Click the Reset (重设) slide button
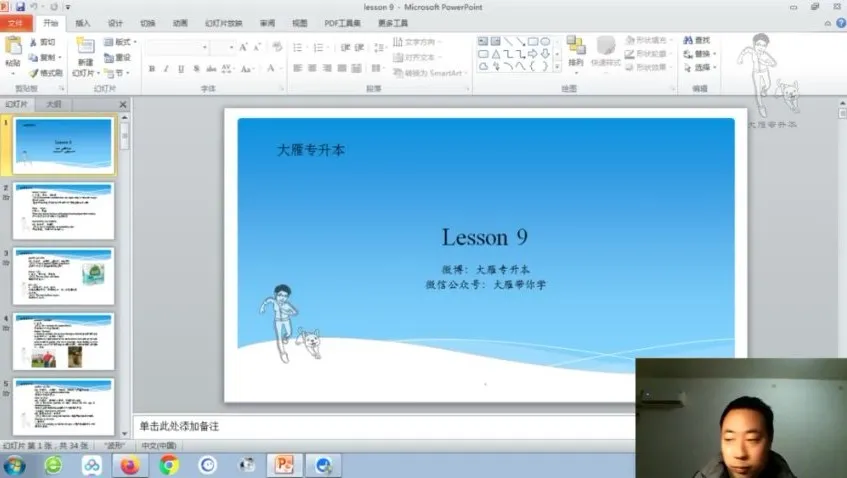The width and height of the screenshot is (847, 478). pos(118,58)
